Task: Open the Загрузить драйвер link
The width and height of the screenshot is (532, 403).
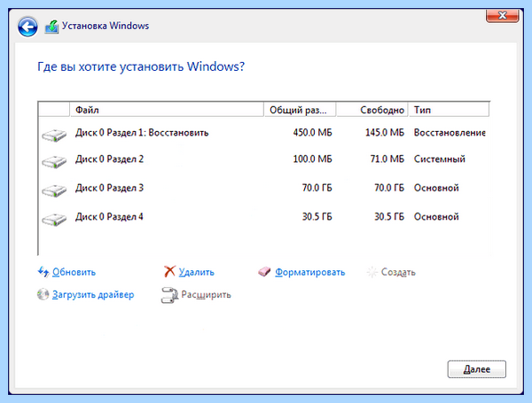Action: (x=93, y=295)
